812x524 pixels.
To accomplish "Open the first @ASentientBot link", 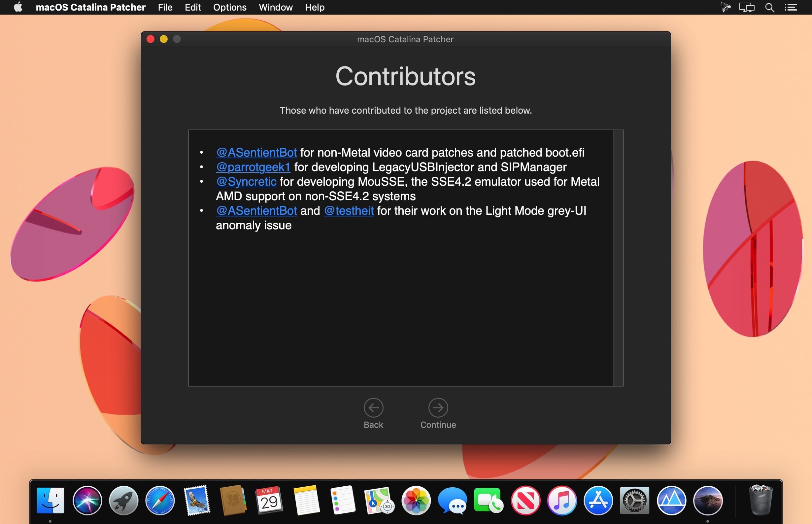I will coord(256,152).
